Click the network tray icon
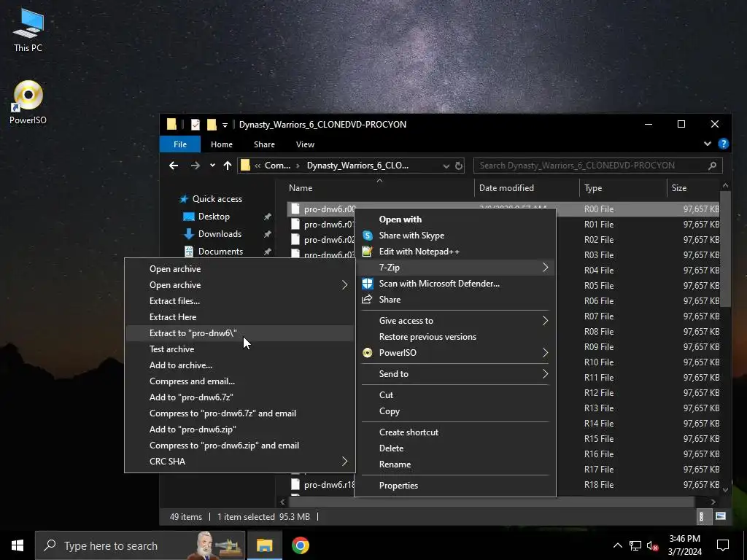Image resolution: width=747 pixels, height=560 pixels. click(x=635, y=545)
